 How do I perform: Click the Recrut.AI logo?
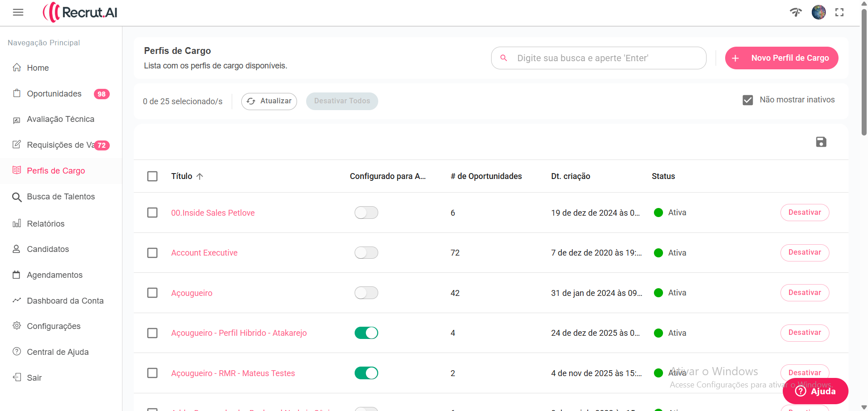click(80, 12)
